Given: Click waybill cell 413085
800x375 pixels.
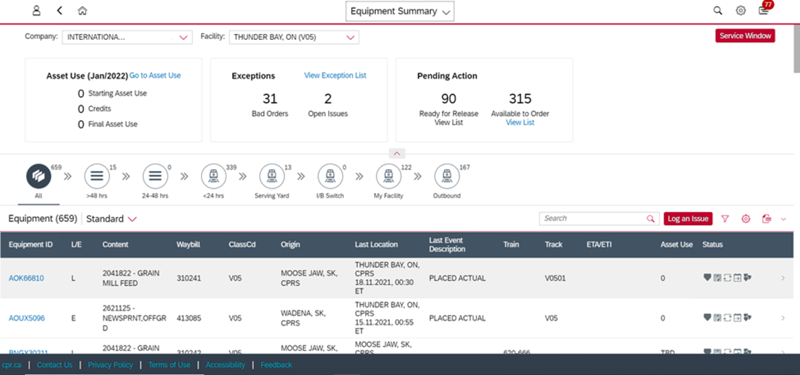Looking at the screenshot, I should coord(189,318).
